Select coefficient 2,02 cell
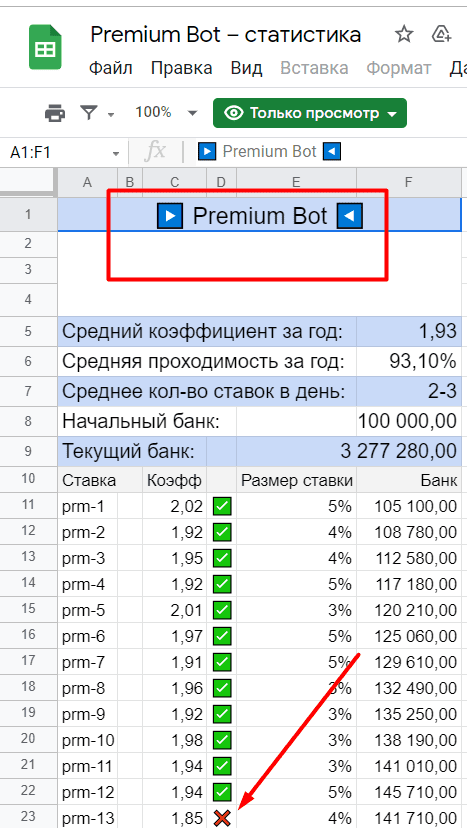This screenshot has height=828, width=467. [175, 506]
